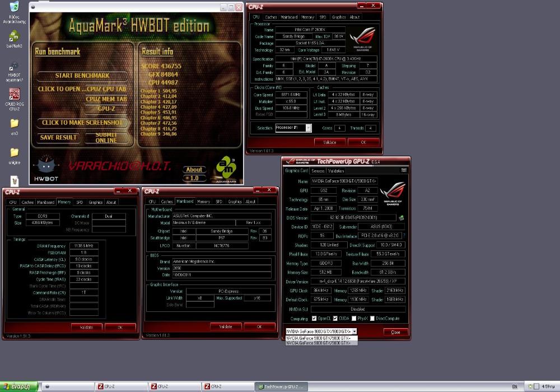This screenshot has width=560, height=392.
Task: Click the DRAM Frequency value in CPU-Z Memory
Action: (84, 246)
